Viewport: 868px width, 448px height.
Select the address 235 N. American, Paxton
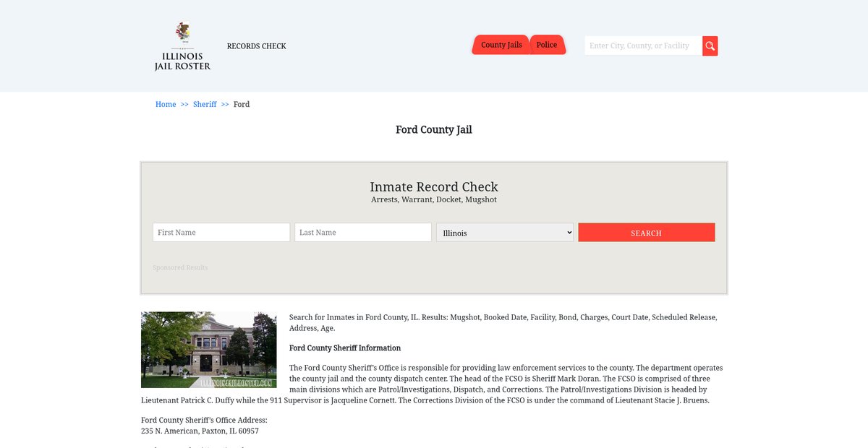(x=200, y=431)
